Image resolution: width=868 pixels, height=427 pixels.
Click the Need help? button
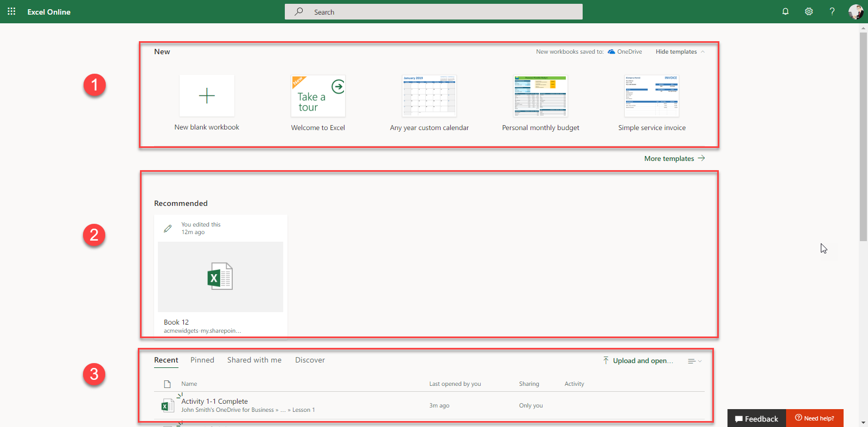[815, 418]
